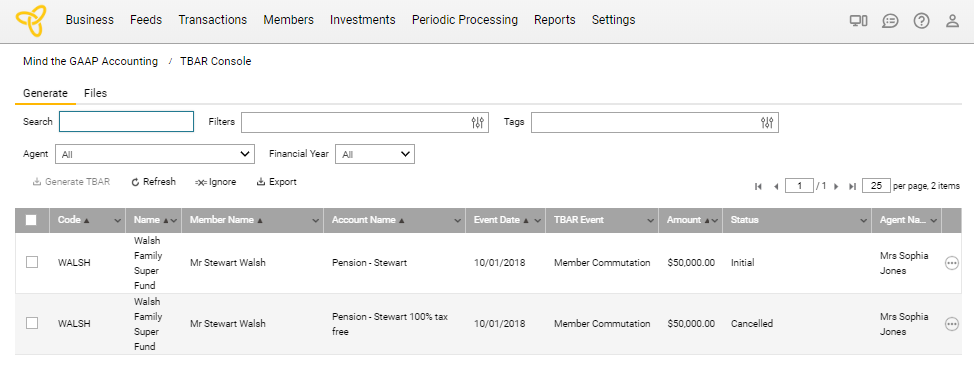Open filter settings sliders icon in Filters box
This screenshot has height=365, width=974.
478,122
